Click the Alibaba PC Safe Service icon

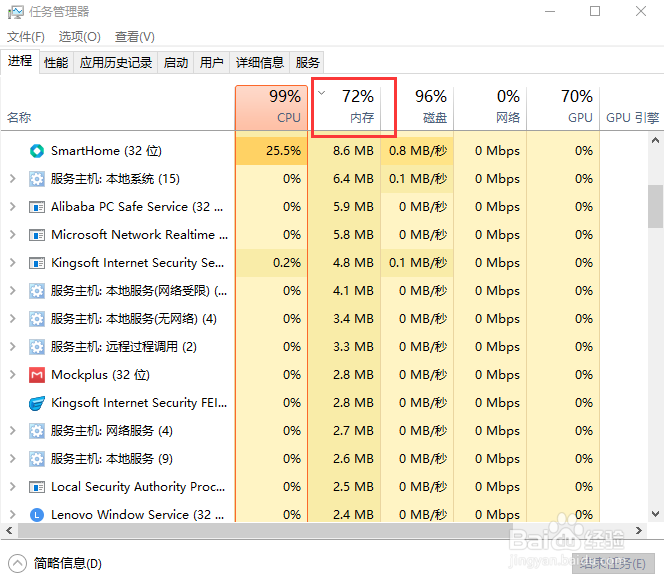tap(37, 207)
